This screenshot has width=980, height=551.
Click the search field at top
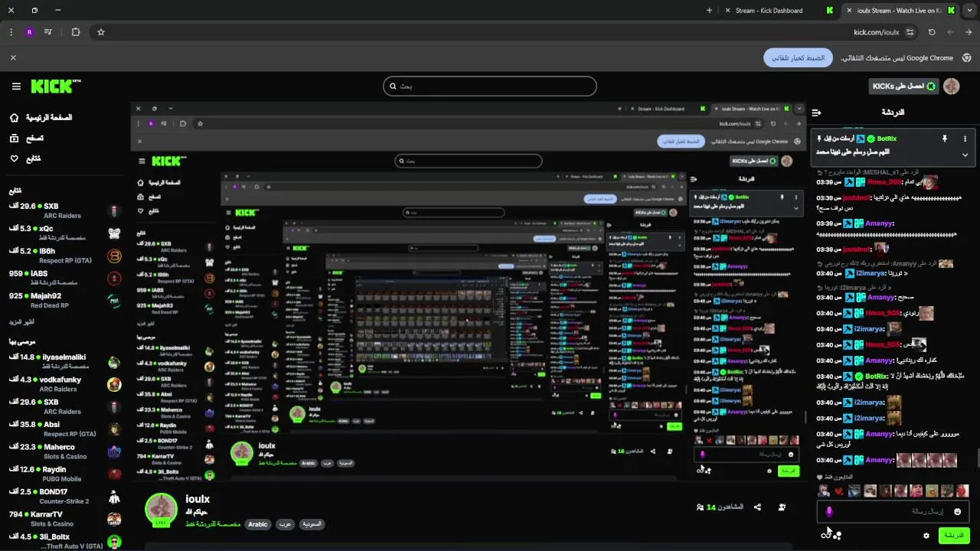click(490, 86)
